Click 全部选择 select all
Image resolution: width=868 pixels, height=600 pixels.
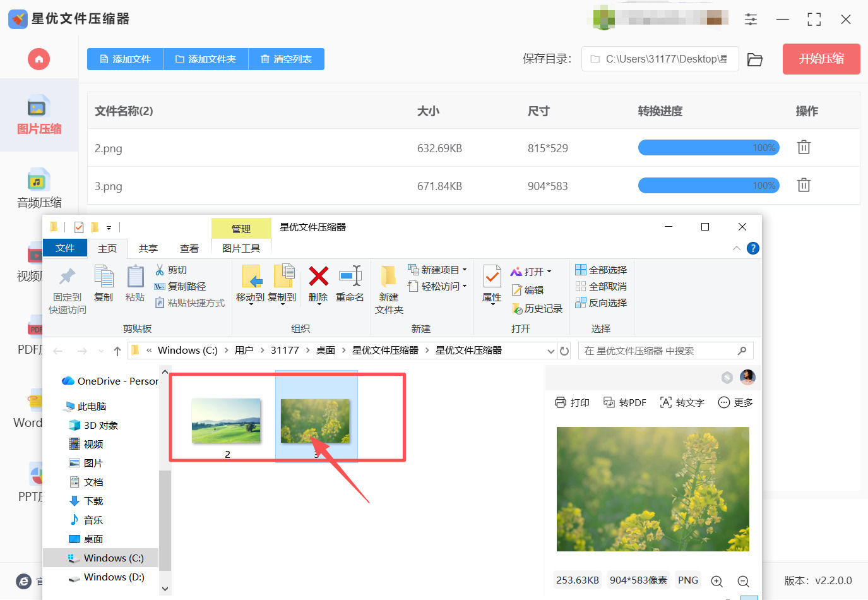click(601, 270)
